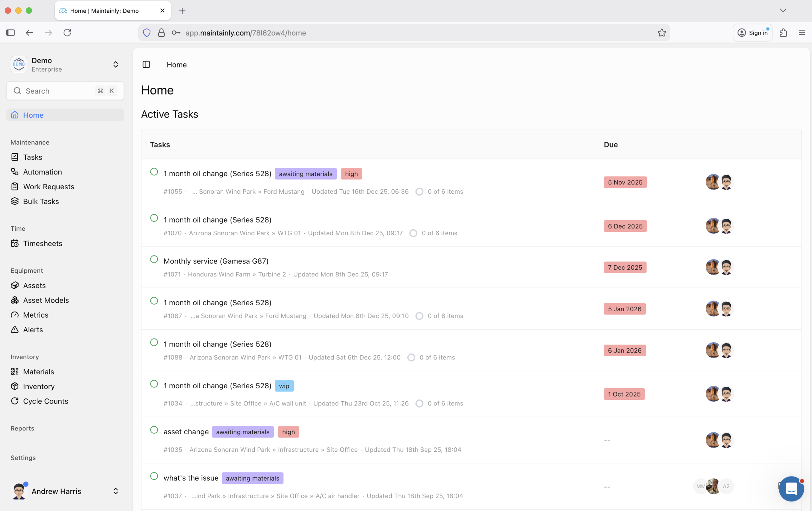Open the Automation section

42,172
